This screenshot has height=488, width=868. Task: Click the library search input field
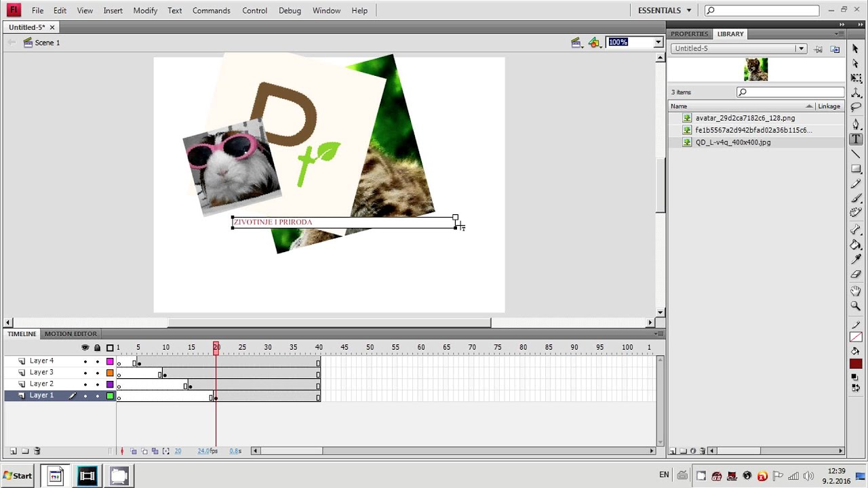point(790,92)
